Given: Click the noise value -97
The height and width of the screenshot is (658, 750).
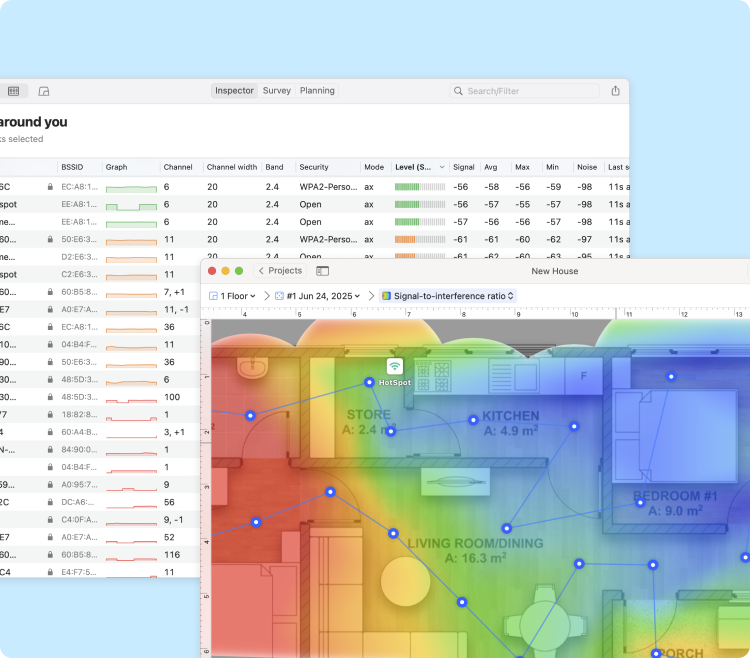Looking at the screenshot, I should 585,240.
